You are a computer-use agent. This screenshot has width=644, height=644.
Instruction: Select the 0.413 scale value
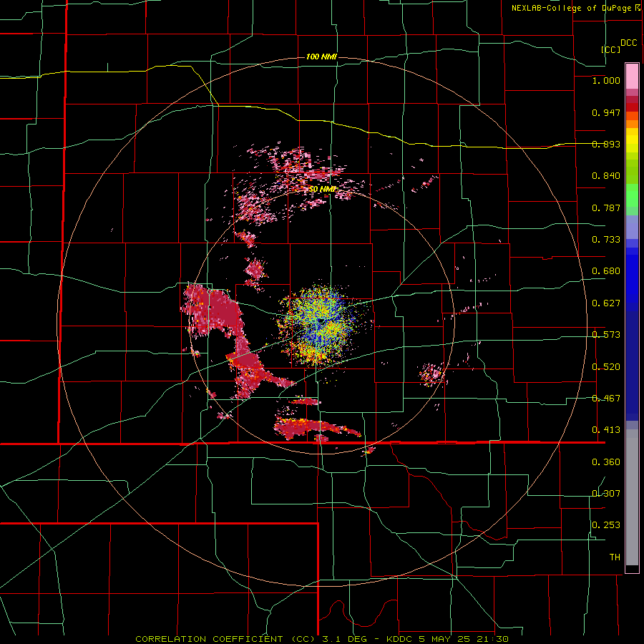coord(606,430)
